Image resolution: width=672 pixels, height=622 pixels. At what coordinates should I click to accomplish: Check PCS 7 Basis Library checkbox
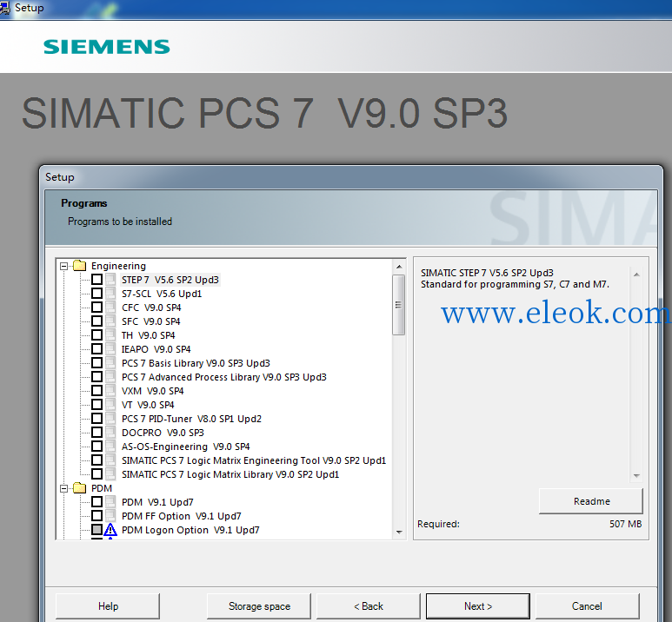tap(96, 363)
